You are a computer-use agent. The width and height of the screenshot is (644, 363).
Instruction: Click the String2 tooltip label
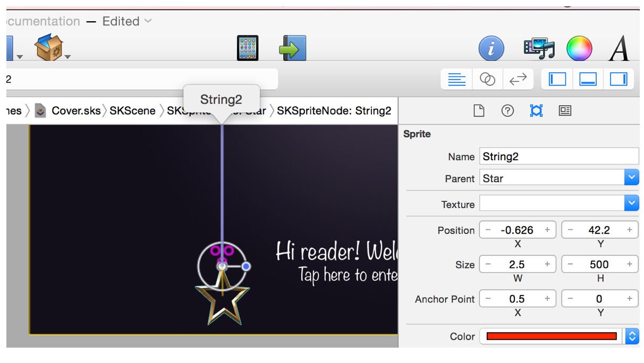click(221, 99)
